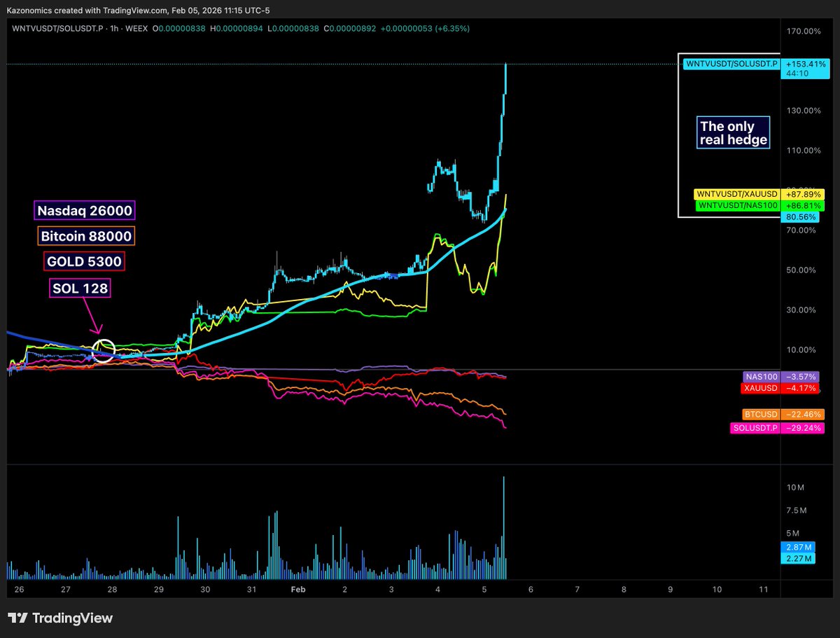Click the 29 date on time axis

159,590
